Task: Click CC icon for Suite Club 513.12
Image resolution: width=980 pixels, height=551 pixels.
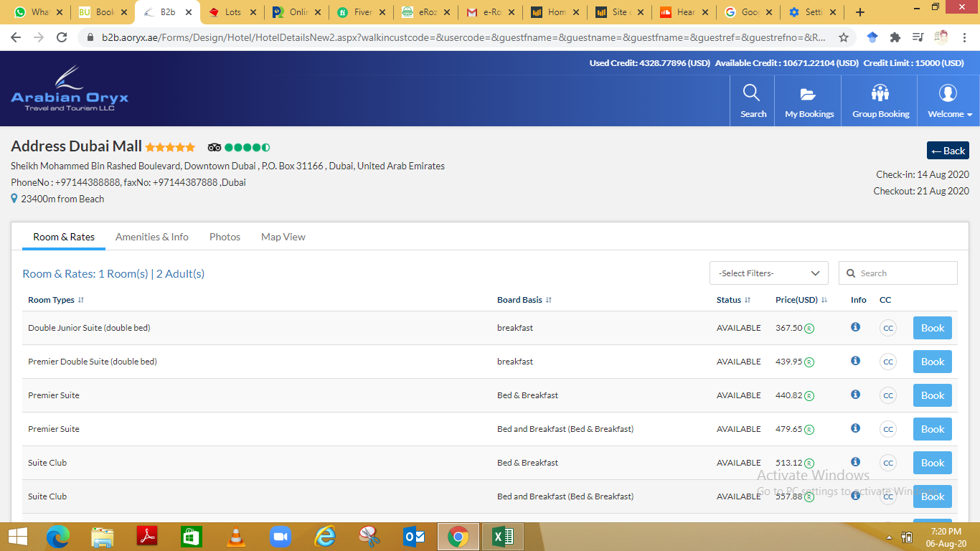Action: coord(888,463)
